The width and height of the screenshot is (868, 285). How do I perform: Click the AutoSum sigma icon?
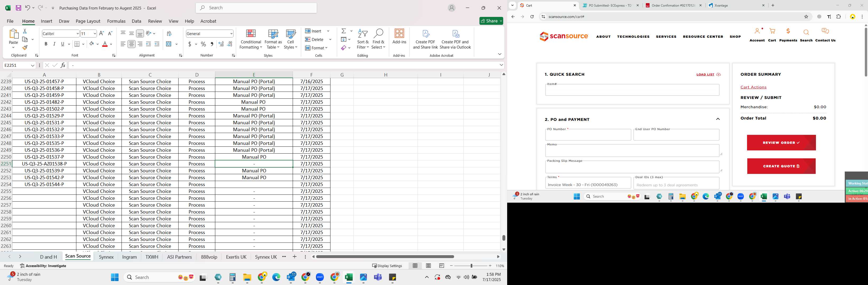tap(344, 31)
